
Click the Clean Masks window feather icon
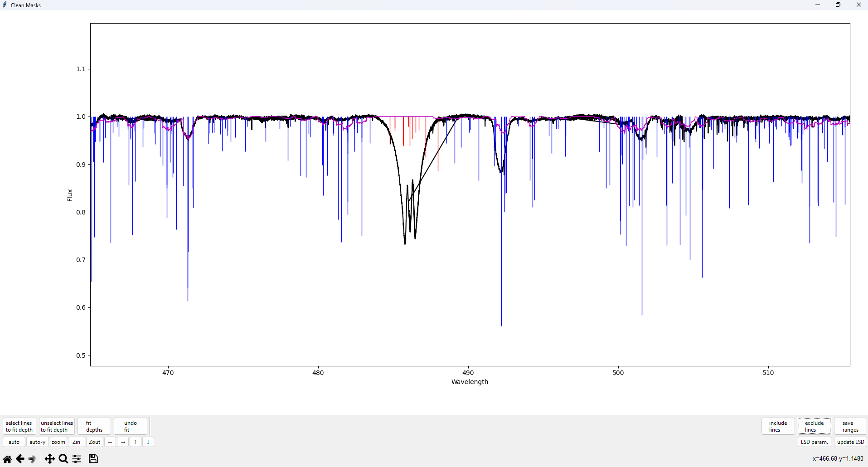5,5
